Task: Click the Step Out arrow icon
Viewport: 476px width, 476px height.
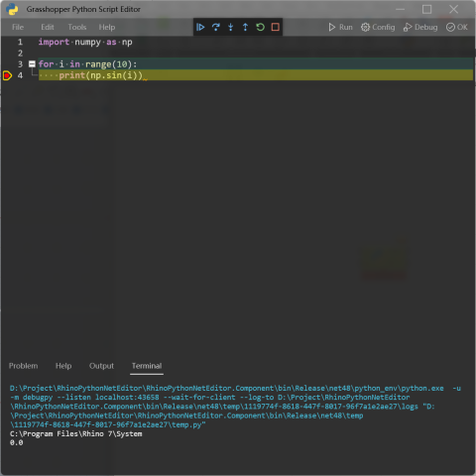Action: [x=245, y=27]
